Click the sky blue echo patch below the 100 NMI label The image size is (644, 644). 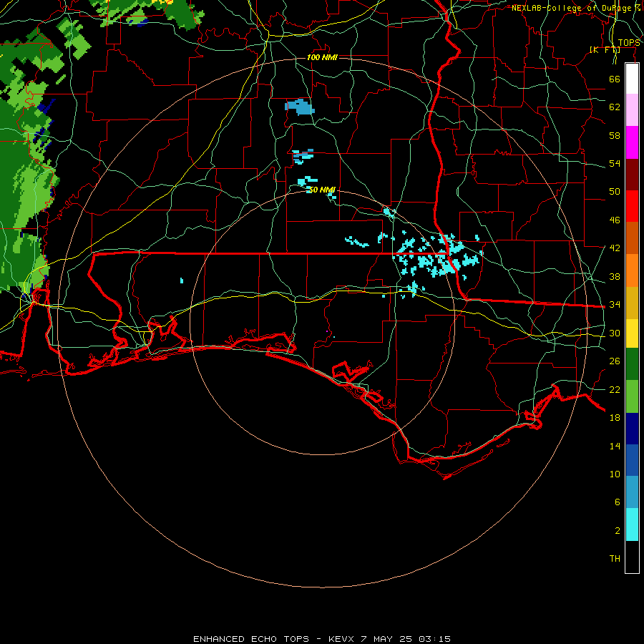(300, 107)
